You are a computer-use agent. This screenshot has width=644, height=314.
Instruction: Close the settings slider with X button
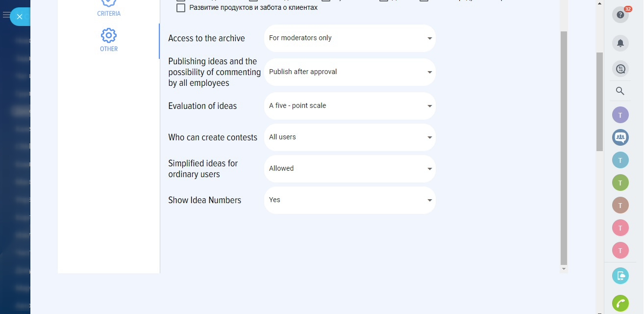tap(20, 17)
